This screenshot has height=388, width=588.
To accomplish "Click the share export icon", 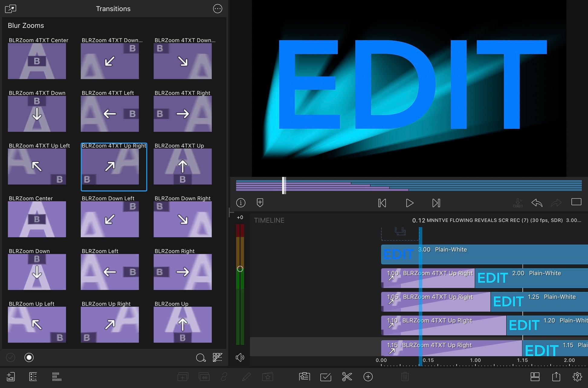I will click(556, 377).
